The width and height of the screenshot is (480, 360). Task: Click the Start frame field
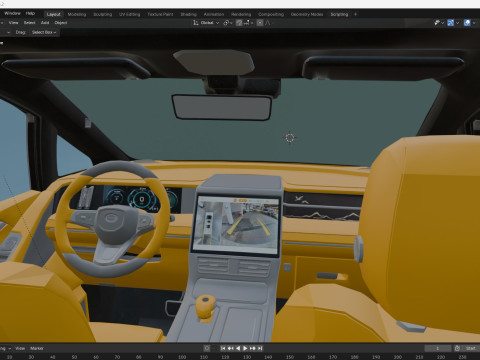(x=471, y=348)
